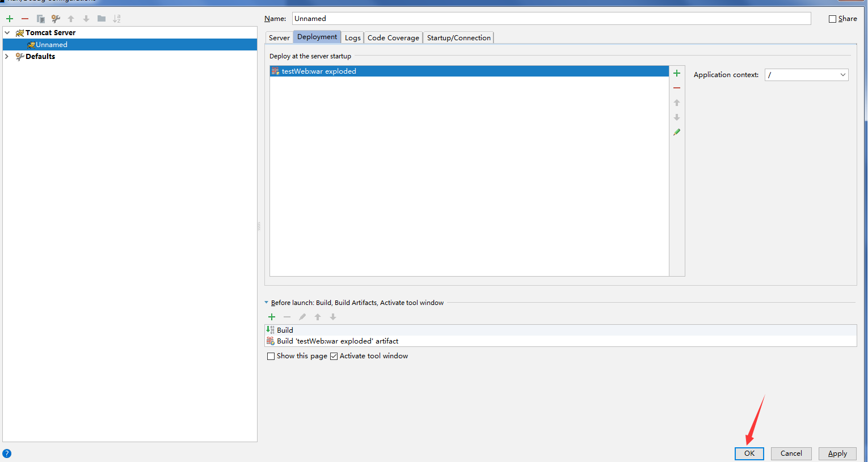Copy the selected run configuration
Screen dimensions: 868x462
[x=40, y=19]
